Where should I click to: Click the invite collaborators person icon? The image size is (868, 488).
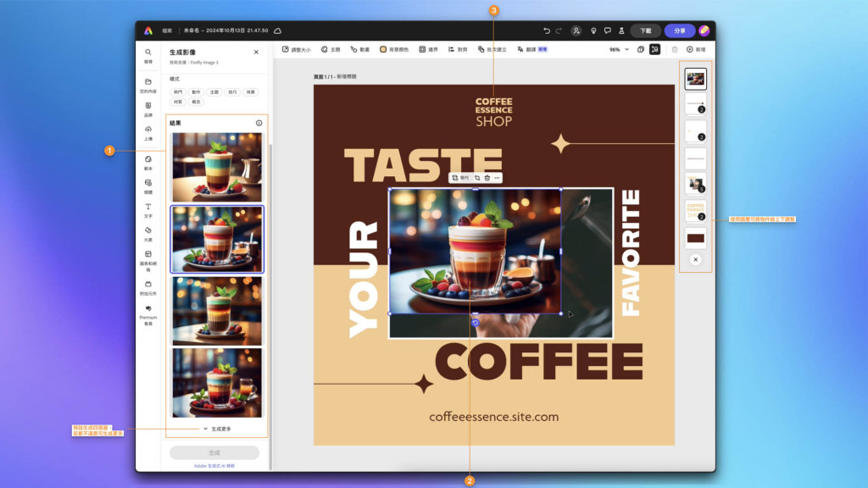576,30
